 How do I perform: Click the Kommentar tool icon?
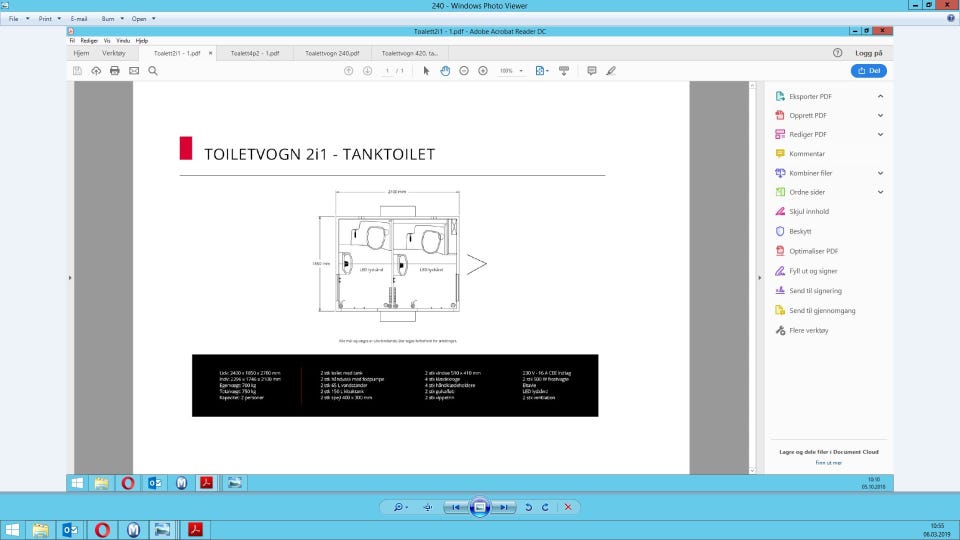(x=780, y=154)
